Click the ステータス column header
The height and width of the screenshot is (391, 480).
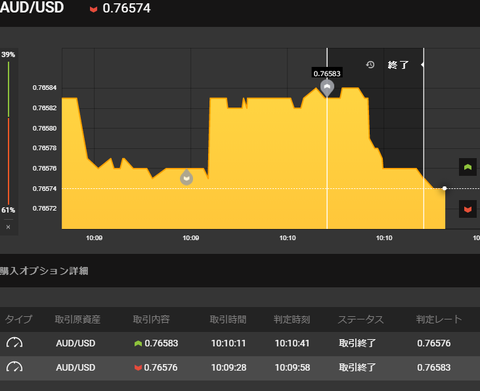361,319
